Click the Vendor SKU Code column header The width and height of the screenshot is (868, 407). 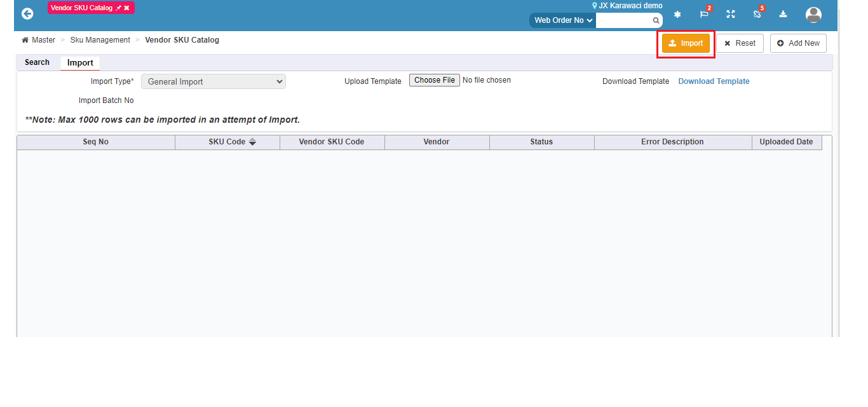click(332, 142)
